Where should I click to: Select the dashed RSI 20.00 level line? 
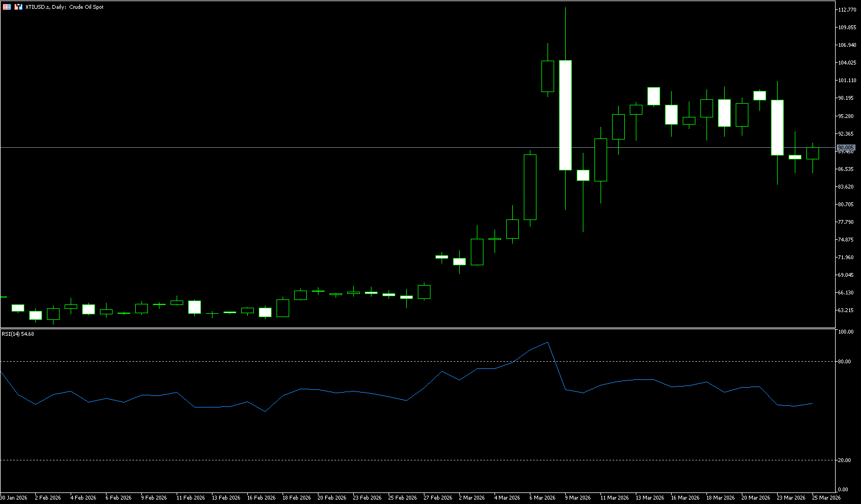[331, 460]
